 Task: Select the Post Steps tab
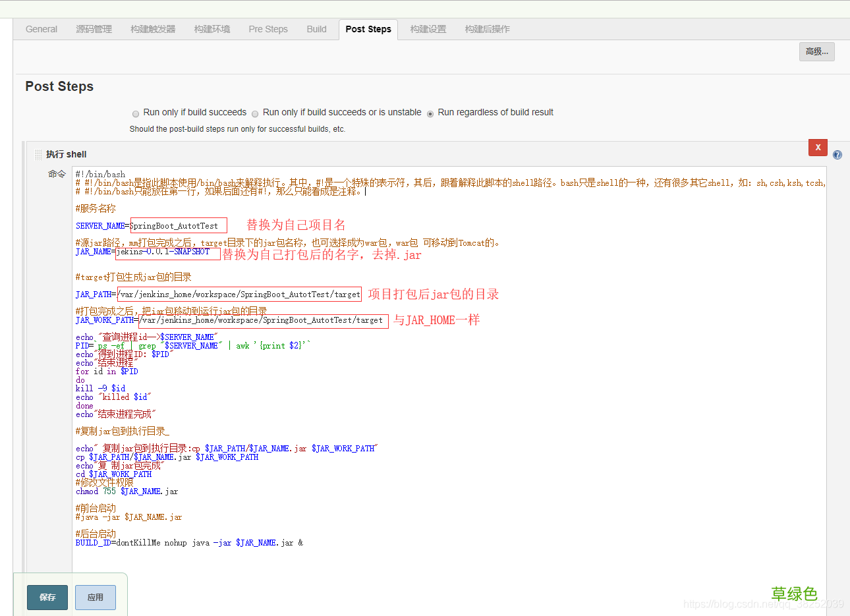click(x=368, y=29)
